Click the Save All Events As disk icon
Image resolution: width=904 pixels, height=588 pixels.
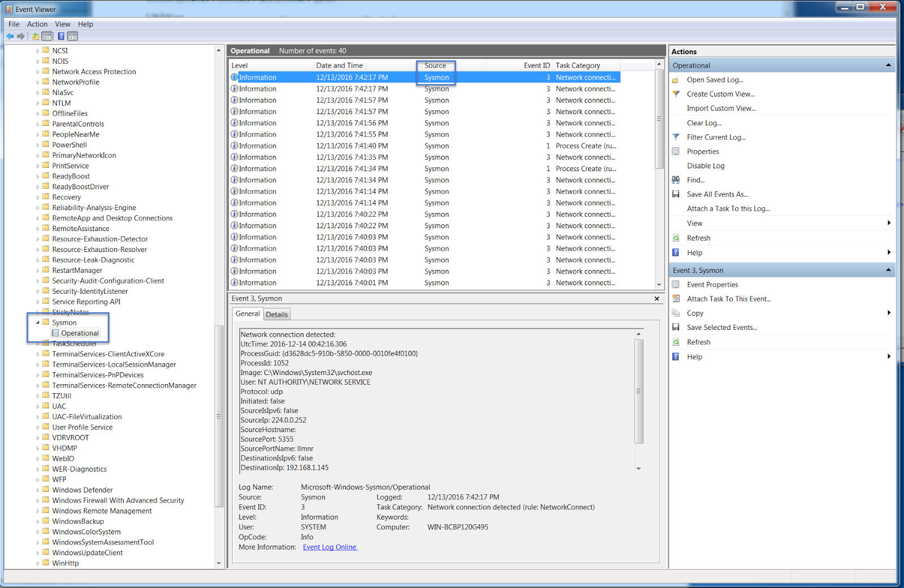pyautogui.click(x=676, y=194)
